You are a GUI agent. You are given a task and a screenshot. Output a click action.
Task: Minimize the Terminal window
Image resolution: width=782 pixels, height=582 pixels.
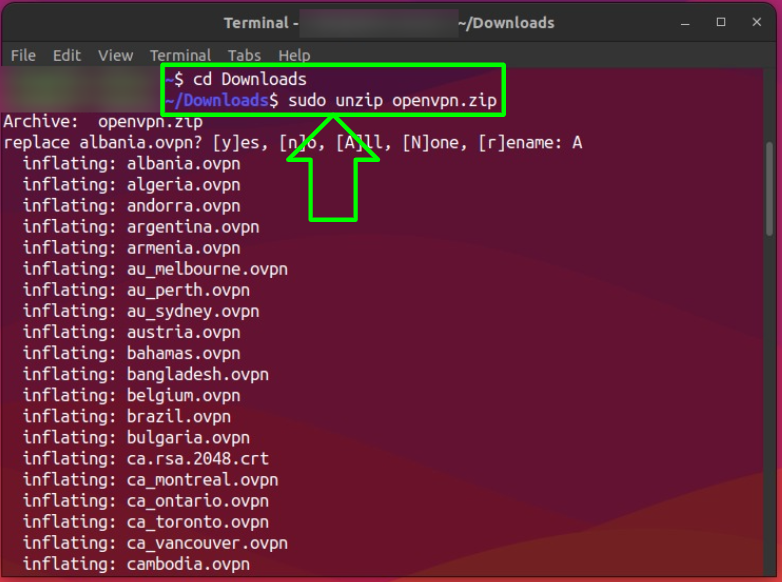point(685,23)
